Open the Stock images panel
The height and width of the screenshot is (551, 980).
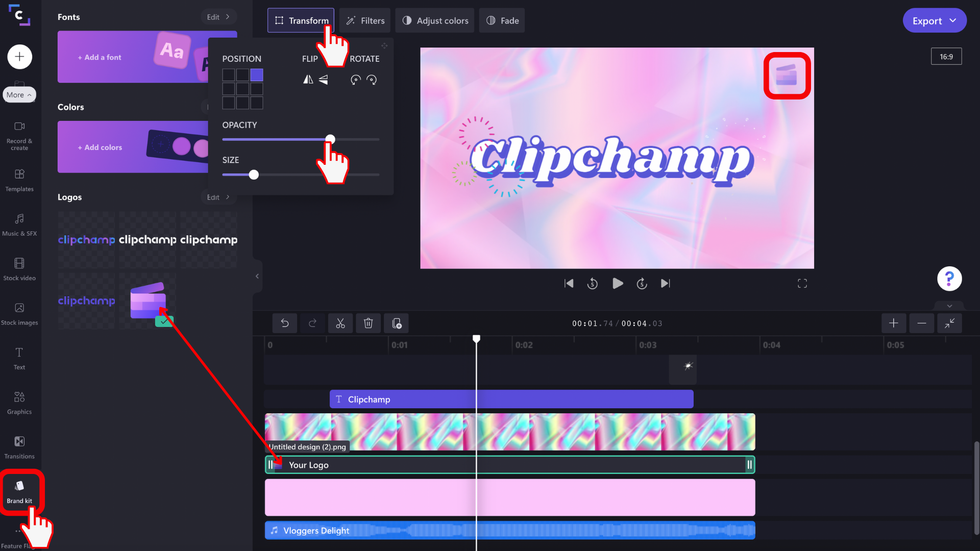[19, 314]
